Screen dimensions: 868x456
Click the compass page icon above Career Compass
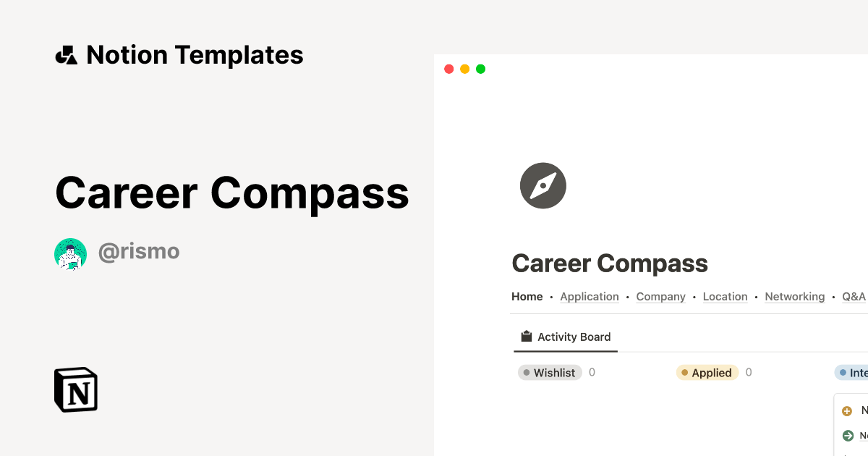(542, 185)
